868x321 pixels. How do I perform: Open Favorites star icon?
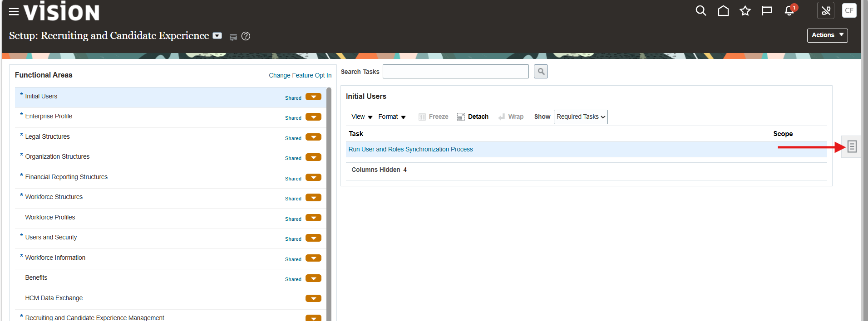745,11
